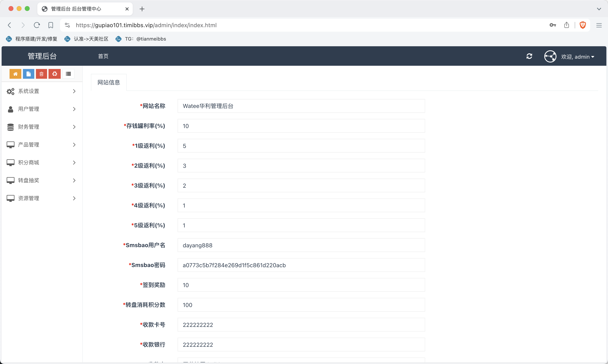The width and height of the screenshot is (608, 364).
Task: Open the browser hamburger menu
Action: pos(599,25)
